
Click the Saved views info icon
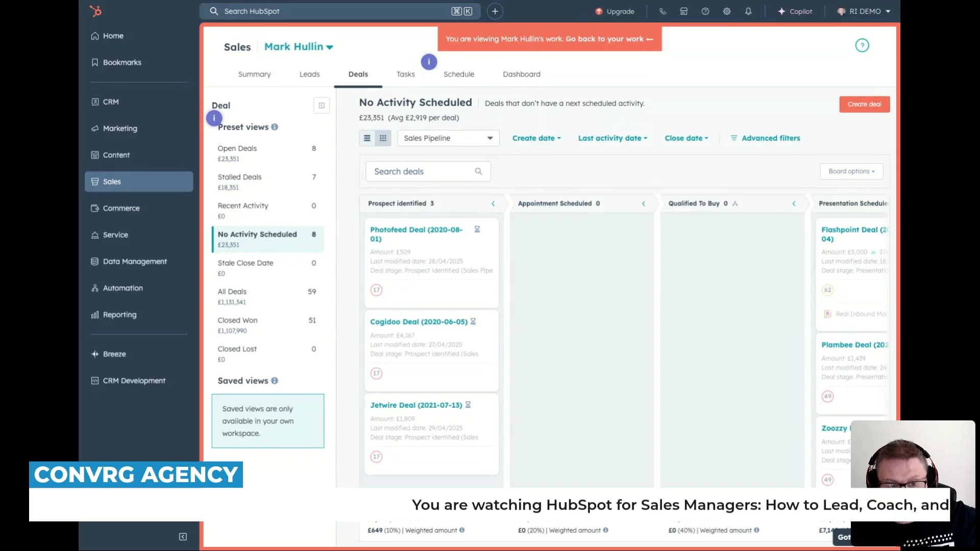[x=275, y=381]
